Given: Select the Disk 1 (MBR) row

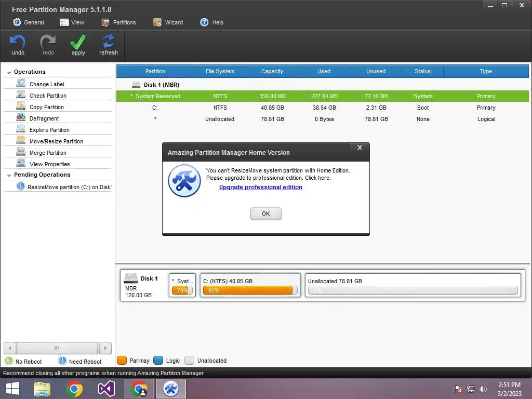Looking at the screenshot, I should [x=322, y=85].
